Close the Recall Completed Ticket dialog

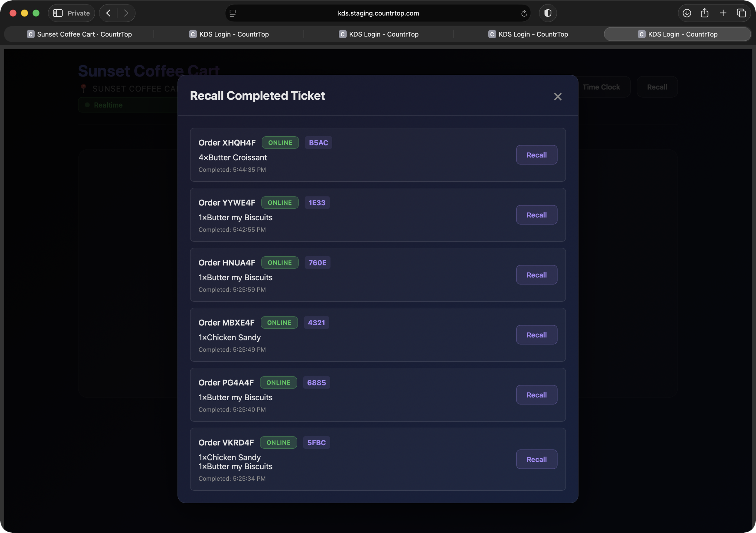557,96
